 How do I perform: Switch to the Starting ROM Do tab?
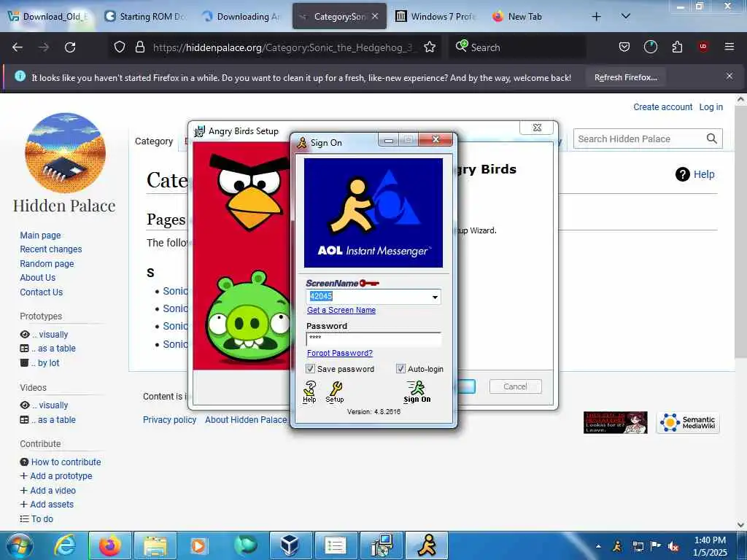pos(145,17)
